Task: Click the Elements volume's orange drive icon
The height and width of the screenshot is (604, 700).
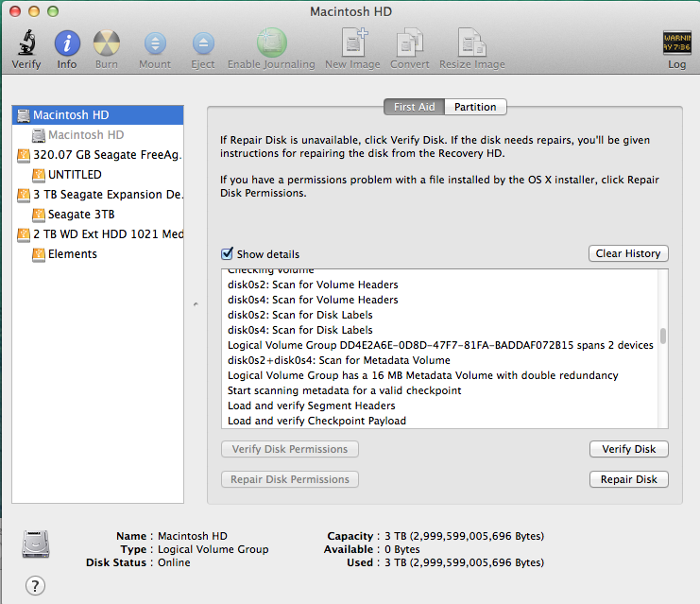Action: pyautogui.click(x=39, y=254)
